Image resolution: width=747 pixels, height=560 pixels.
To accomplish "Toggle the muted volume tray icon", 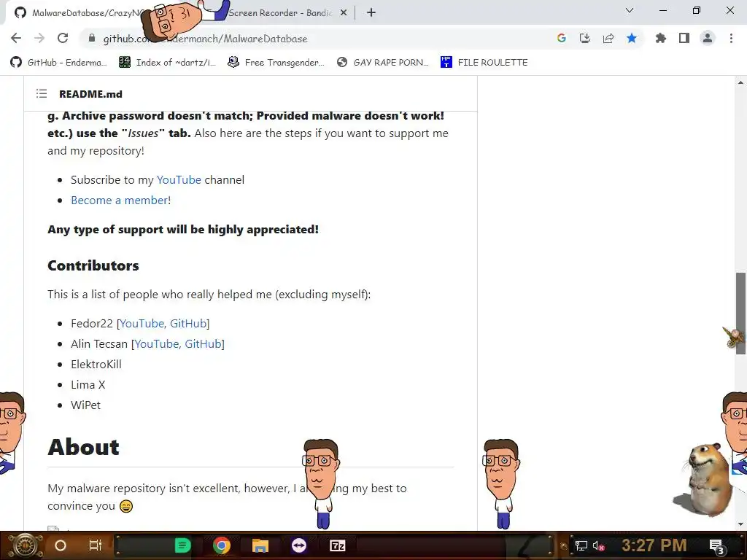I will point(599,545).
